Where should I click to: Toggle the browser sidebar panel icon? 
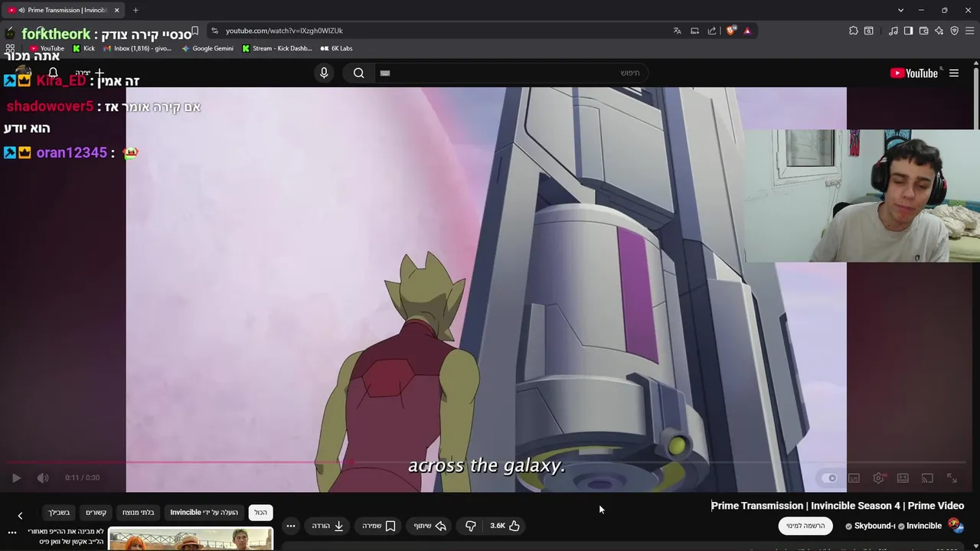tap(909, 31)
